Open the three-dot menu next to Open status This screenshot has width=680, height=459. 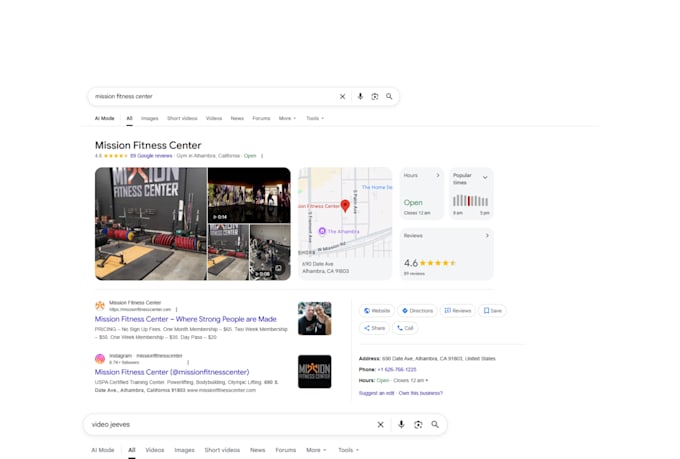tap(262, 156)
